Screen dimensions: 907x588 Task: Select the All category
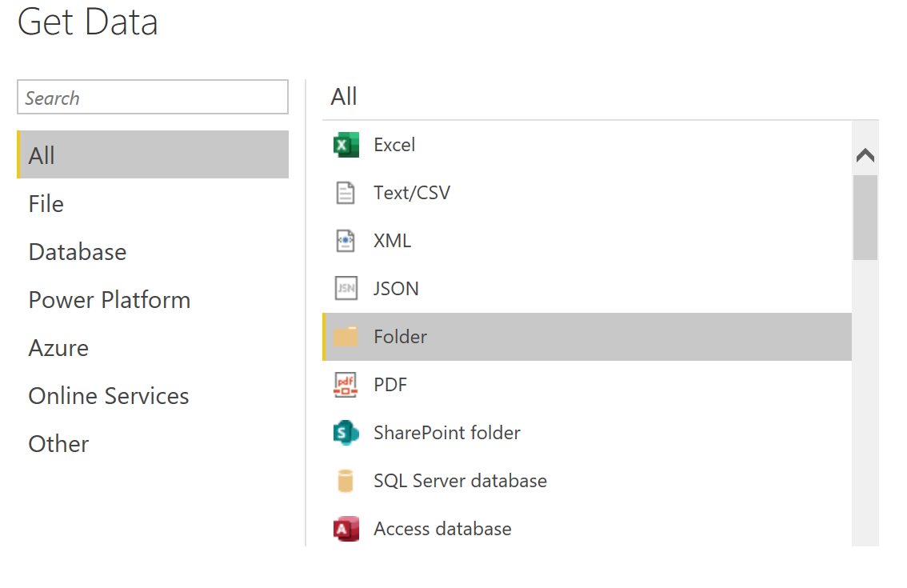pyautogui.click(x=153, y=154)
